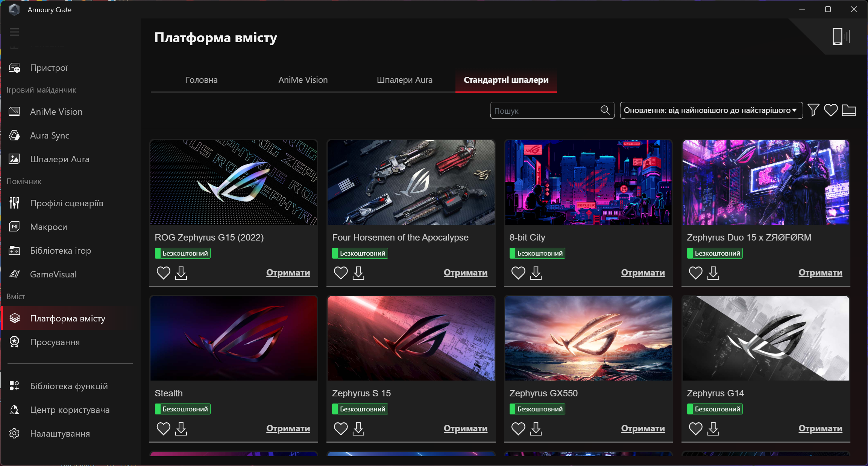Favorite the Stealth wallpaper heart
The image size is (868, 466).
point(163,429)
